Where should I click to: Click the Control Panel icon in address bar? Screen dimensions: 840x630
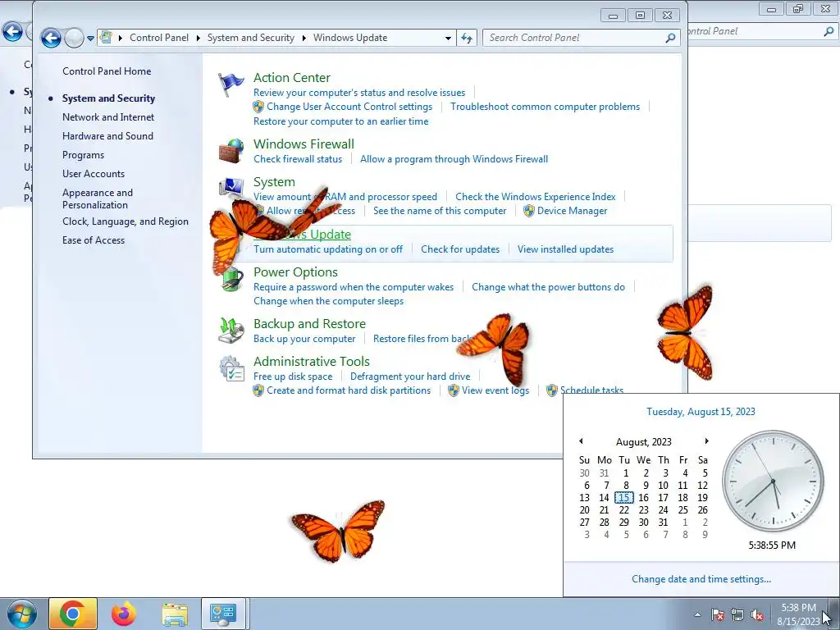(x=107, y=38)
